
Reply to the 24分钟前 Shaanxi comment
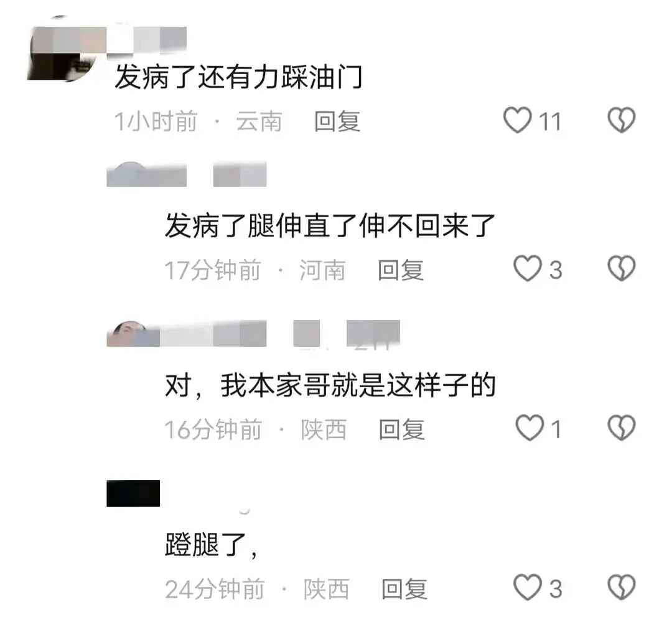pyautogui.click(x=404, y=589)
